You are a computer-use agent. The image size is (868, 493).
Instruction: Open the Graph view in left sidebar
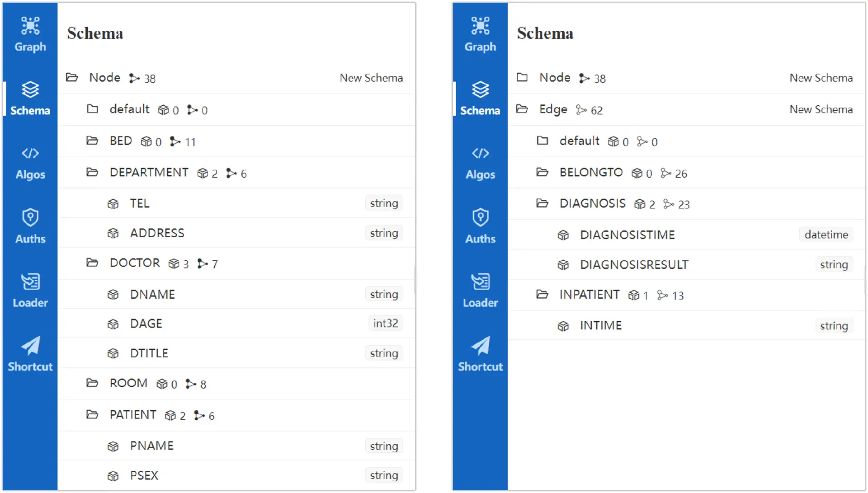click(30, 34)
